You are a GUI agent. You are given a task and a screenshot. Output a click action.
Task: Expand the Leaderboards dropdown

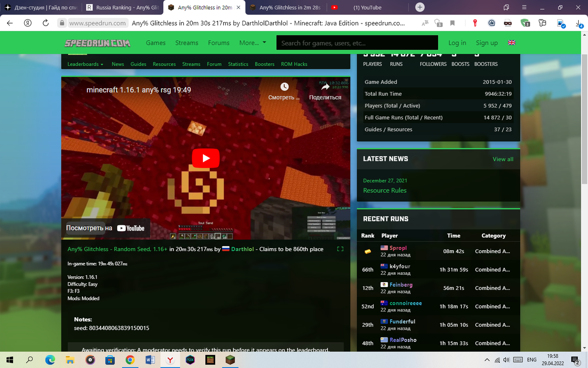85,64
